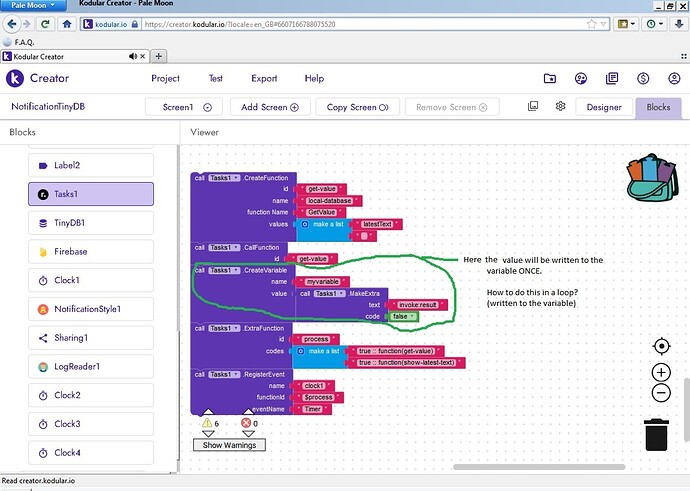The height and width of the screenshot is (491, 690).
Task: Open project settings gear icon
Action: (560, 106)
